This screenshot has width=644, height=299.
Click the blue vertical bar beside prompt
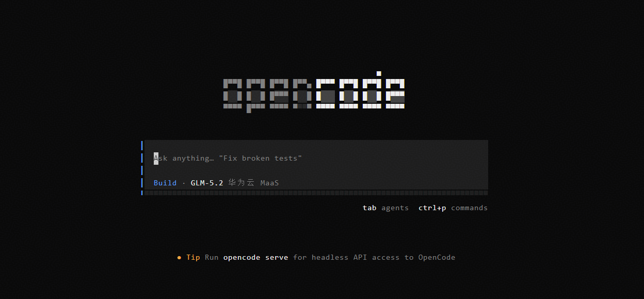(142, 168)
